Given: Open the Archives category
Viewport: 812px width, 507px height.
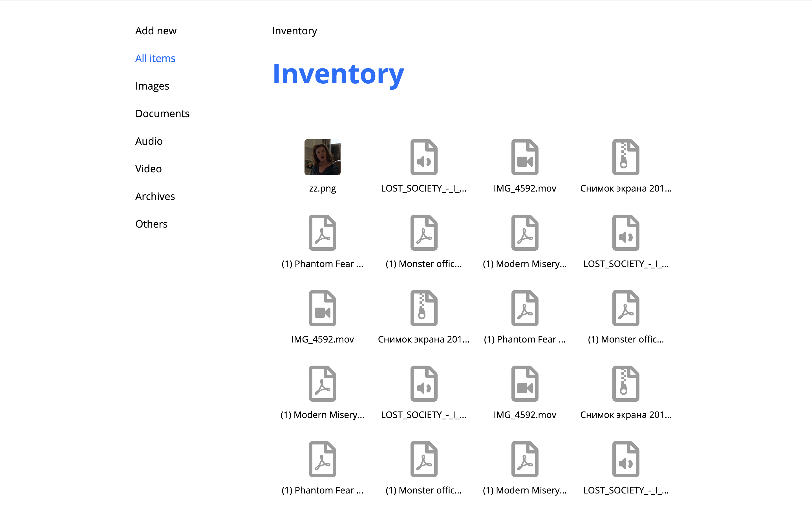Looking at the screenshot, I should click(x=155, y=196).
